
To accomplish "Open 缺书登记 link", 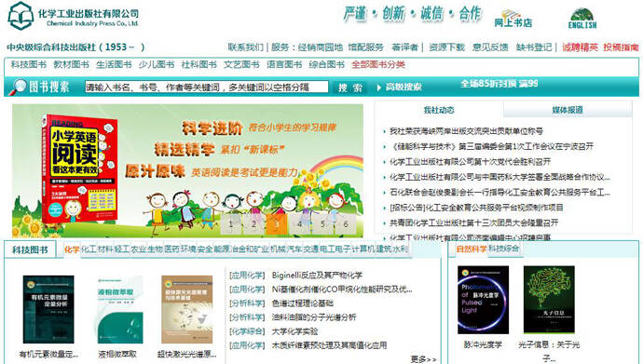I will point(534,47).
